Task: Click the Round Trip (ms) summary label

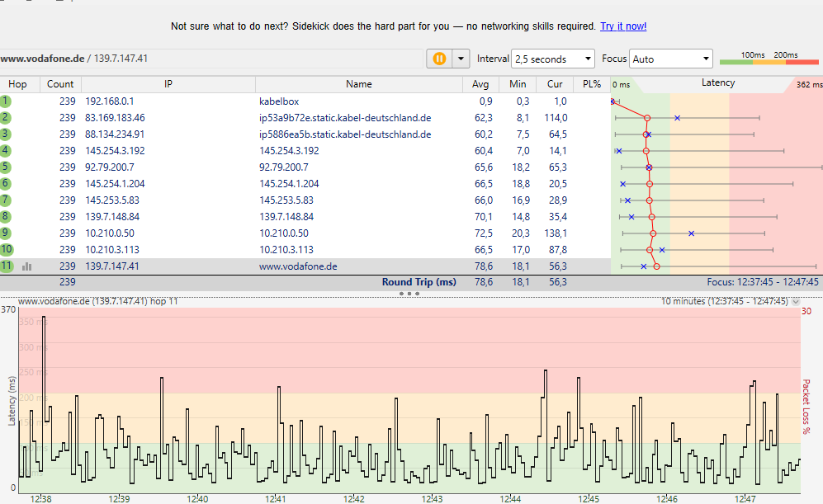Action: coord(419,282)
